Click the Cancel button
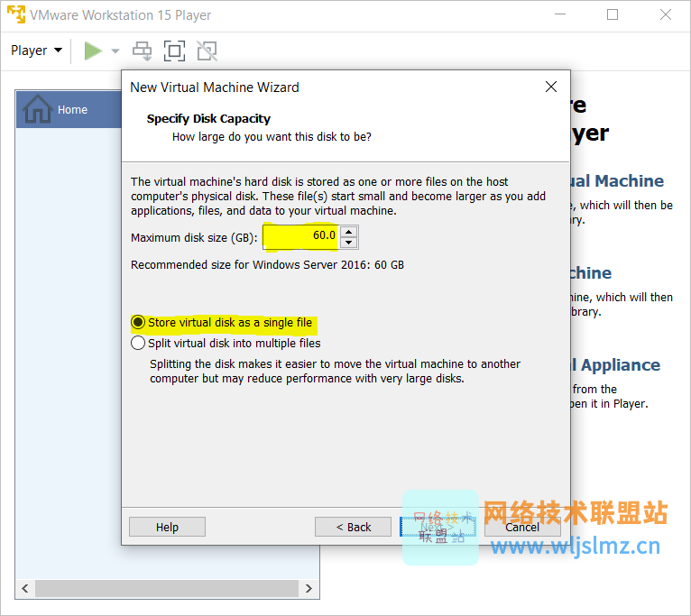 [522, 527]
